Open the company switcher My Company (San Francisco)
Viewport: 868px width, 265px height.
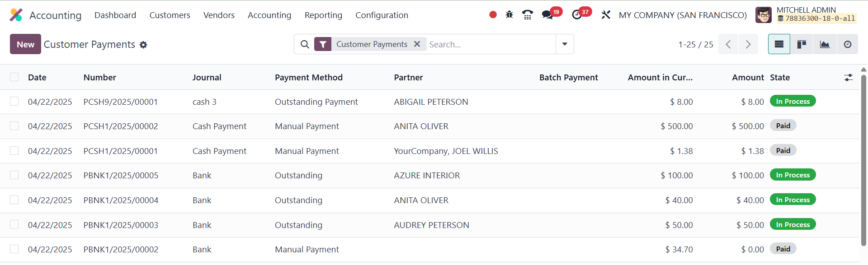(x=683, y=15)
